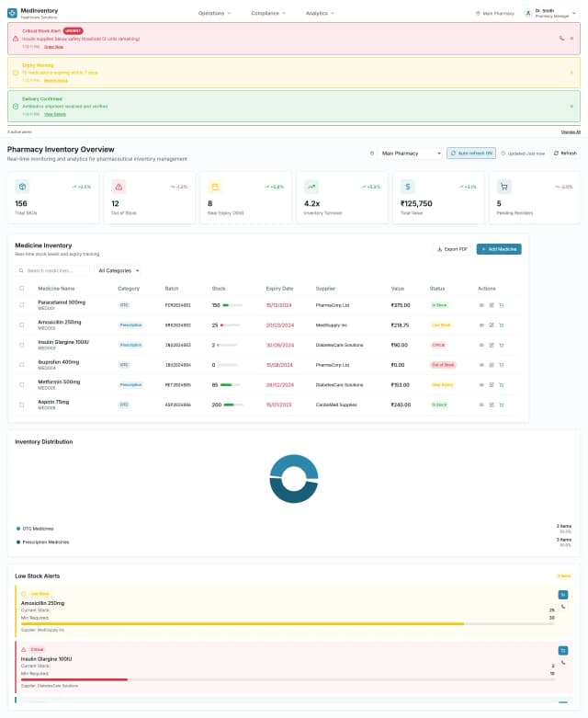Click the Out of Stock warning icon
Screen dimensions: 588x718
[119, 186]
